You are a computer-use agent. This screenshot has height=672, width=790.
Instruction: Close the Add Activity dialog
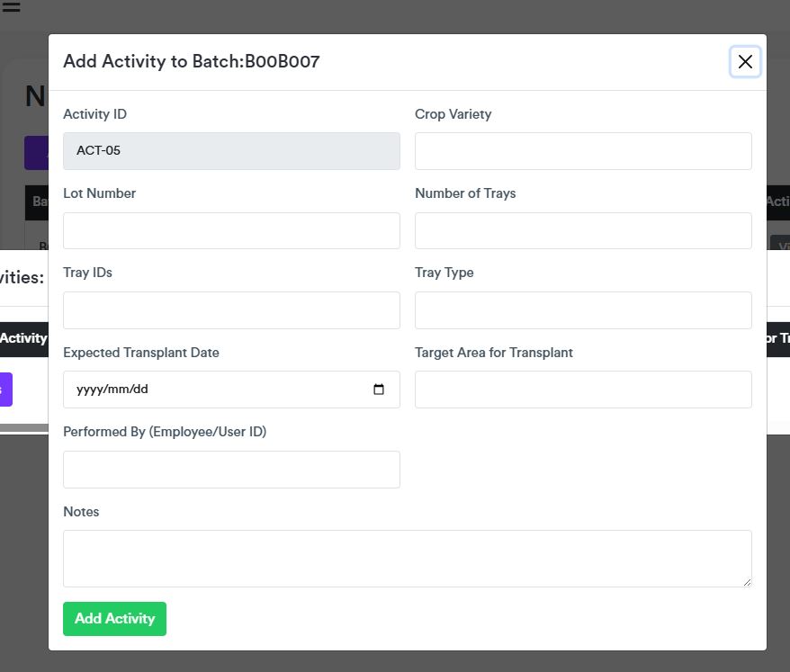745,61
